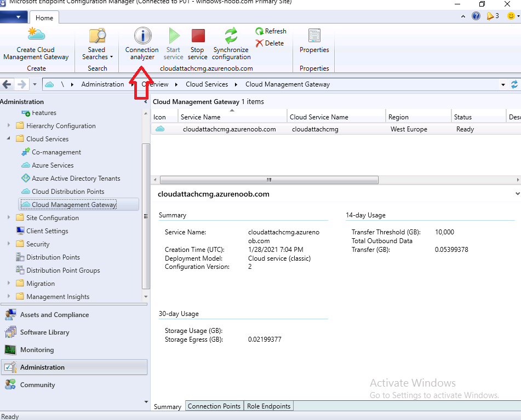
Task: Collapse the ribbon with the up chevron
Action: 463,16
